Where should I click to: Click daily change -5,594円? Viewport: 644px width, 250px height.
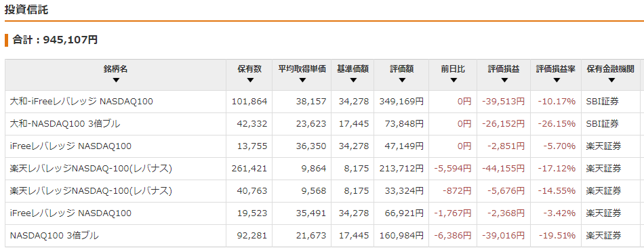(453, 168)
